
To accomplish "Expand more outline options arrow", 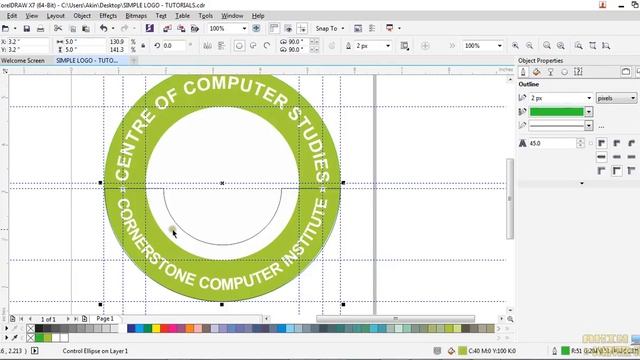I will click(x=582, y=183).
